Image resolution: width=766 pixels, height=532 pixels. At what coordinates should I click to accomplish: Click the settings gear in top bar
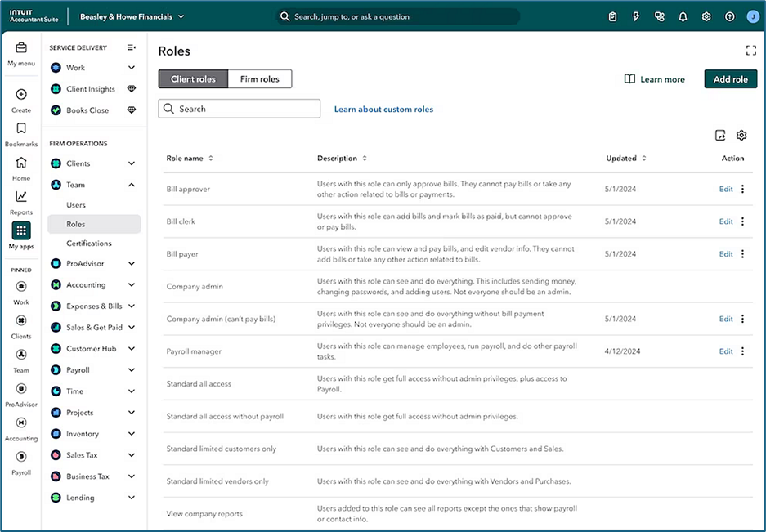pos(706,16)
